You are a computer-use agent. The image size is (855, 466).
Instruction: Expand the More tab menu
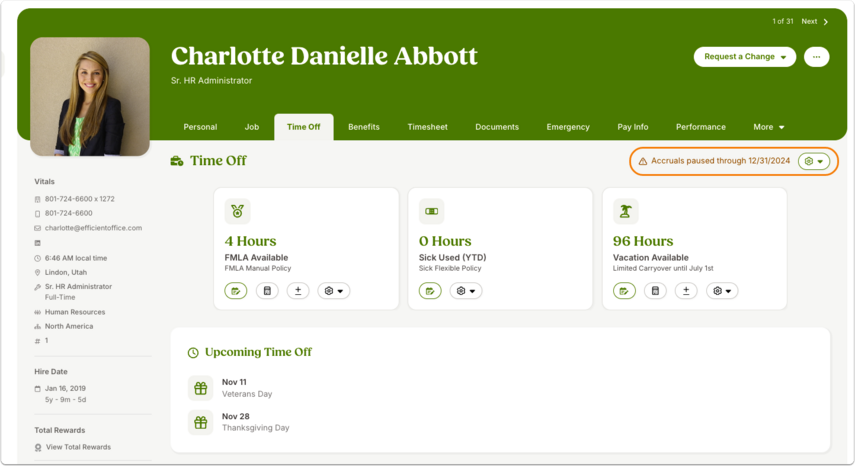click(769, 127)
